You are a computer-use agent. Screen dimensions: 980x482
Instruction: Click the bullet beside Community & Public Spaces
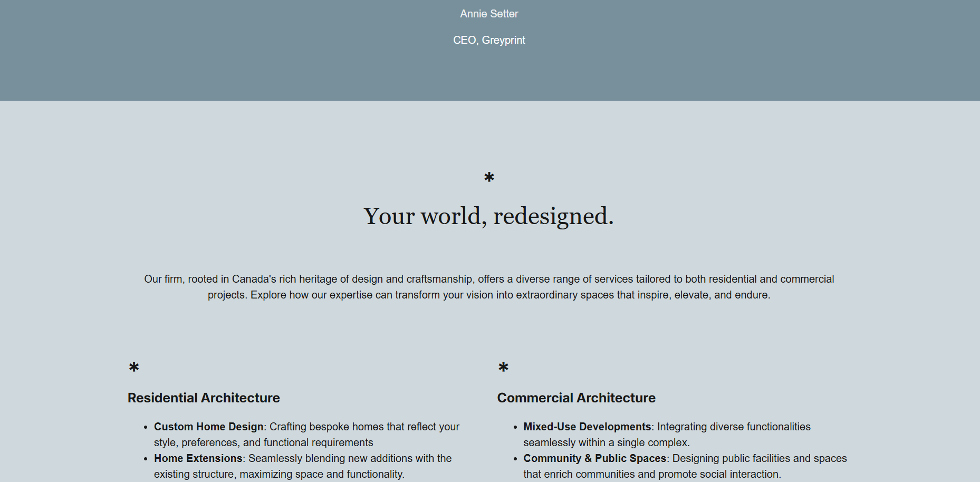point(514,459)
